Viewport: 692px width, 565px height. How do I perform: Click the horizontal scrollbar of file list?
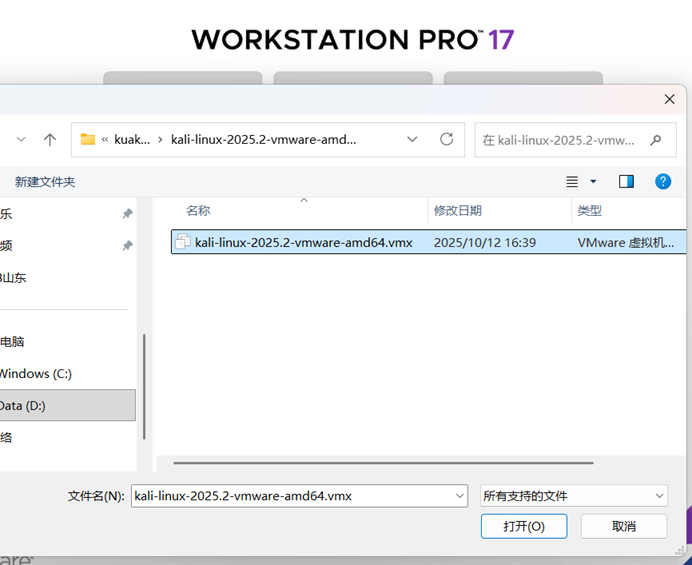pos(384,463)
